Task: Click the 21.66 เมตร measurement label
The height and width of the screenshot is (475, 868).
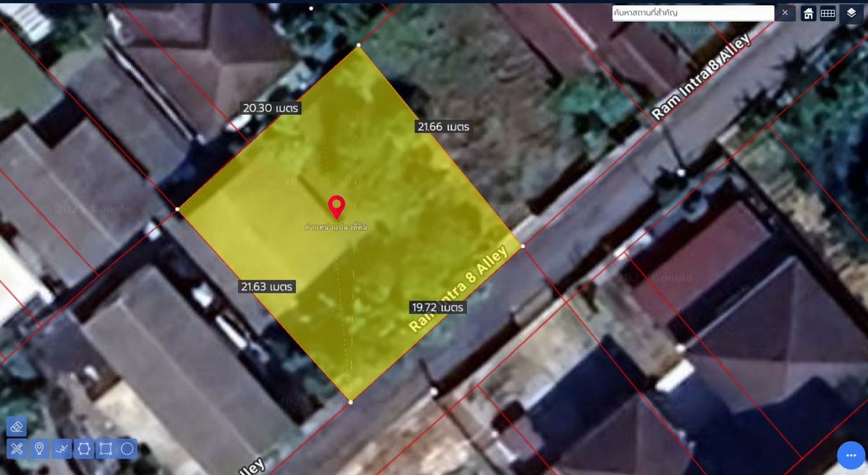Action: point(443,127)
